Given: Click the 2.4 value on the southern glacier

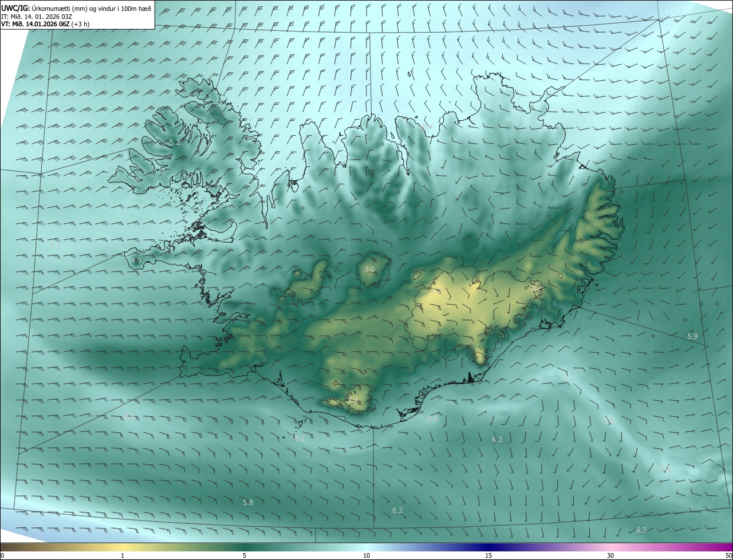Looking at the screenshot, I should click(354, 399).
